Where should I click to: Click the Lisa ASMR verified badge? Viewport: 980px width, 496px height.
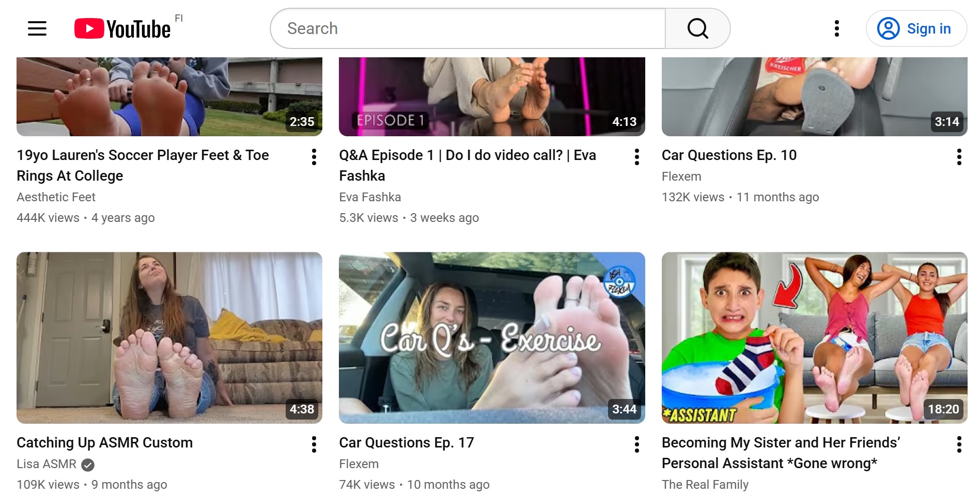click(x=88, y=465)
